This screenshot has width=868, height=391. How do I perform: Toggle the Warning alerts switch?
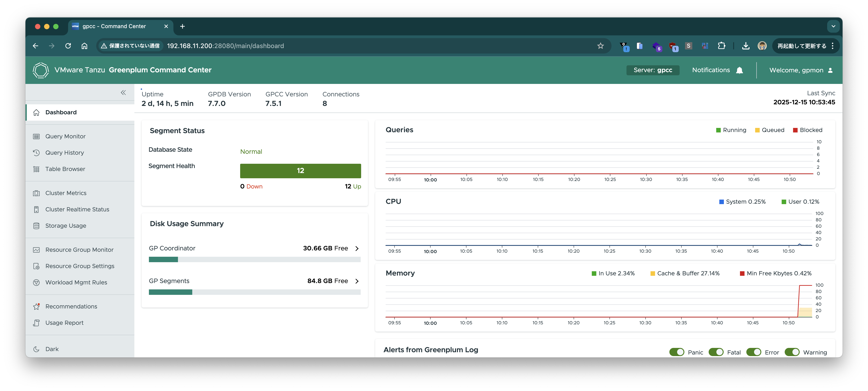point(792,352)
